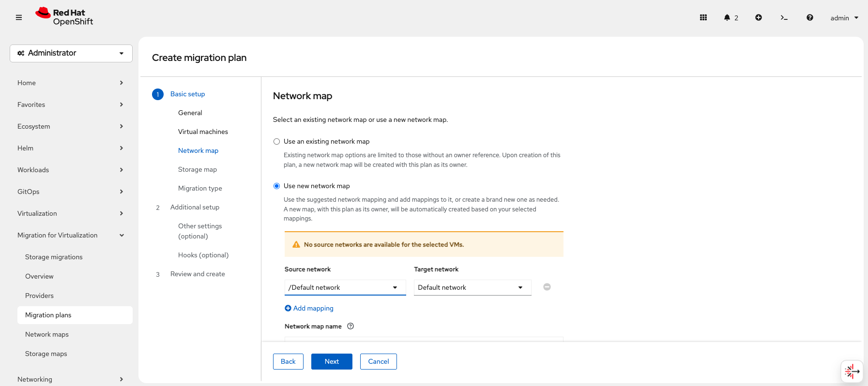The height and width of the screenshot is (386, 868).
Task: Click the quick create plus icon
Action: coord(759,17)
